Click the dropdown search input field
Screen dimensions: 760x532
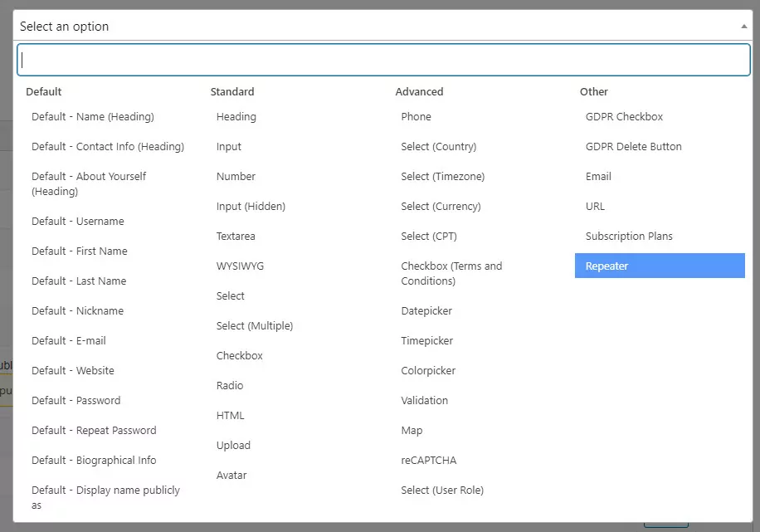383,60
